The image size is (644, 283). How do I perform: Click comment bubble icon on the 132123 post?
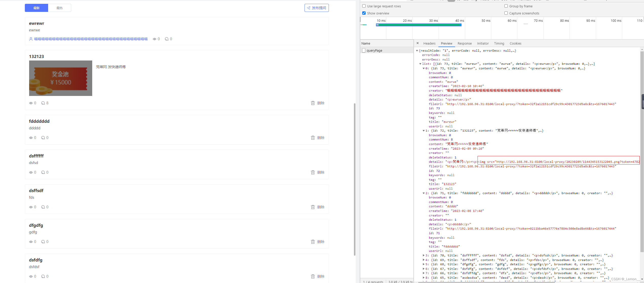coord(43,103)
